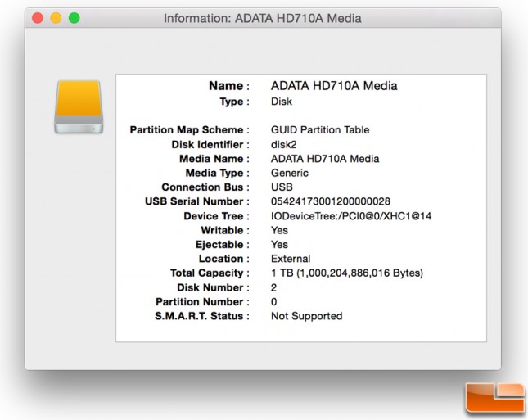528x420 pixels.
Task: Select the Name value 'ADATA HD710A Media'
Action: pyautogui.click(x=334, y=85)
